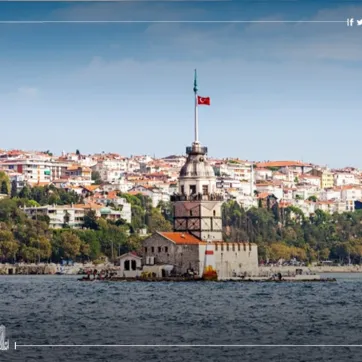Click the middle of the bottom horizontal bar

pos(189,345)
